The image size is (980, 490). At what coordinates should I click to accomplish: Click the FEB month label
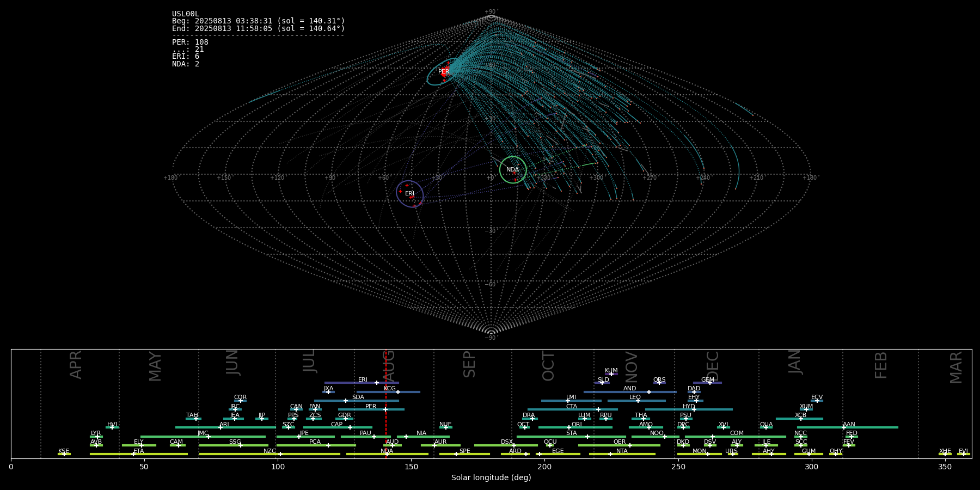[880, 365]
